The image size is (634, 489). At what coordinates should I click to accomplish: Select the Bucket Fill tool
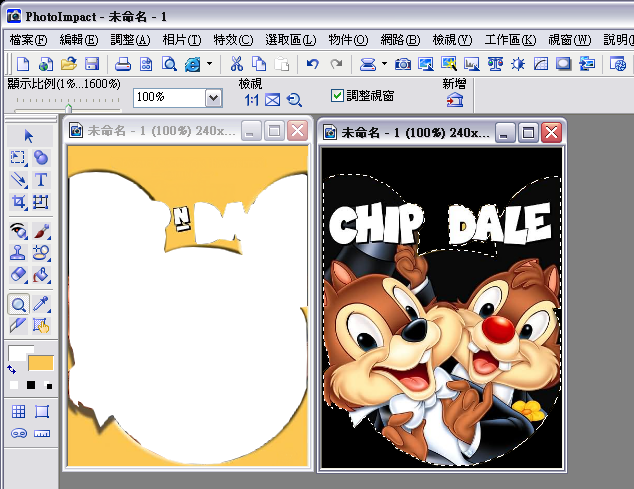tap(41, 275)
